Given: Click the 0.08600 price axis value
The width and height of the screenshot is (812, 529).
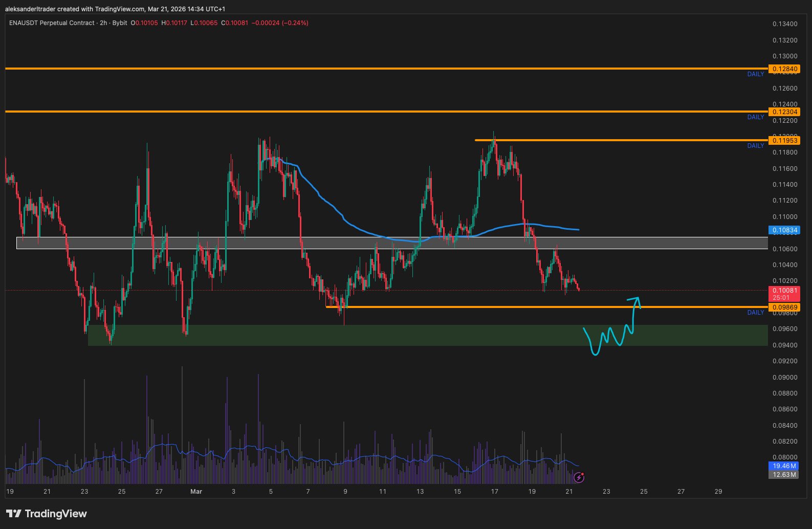Looking at the screenshot, I should 785,409.
